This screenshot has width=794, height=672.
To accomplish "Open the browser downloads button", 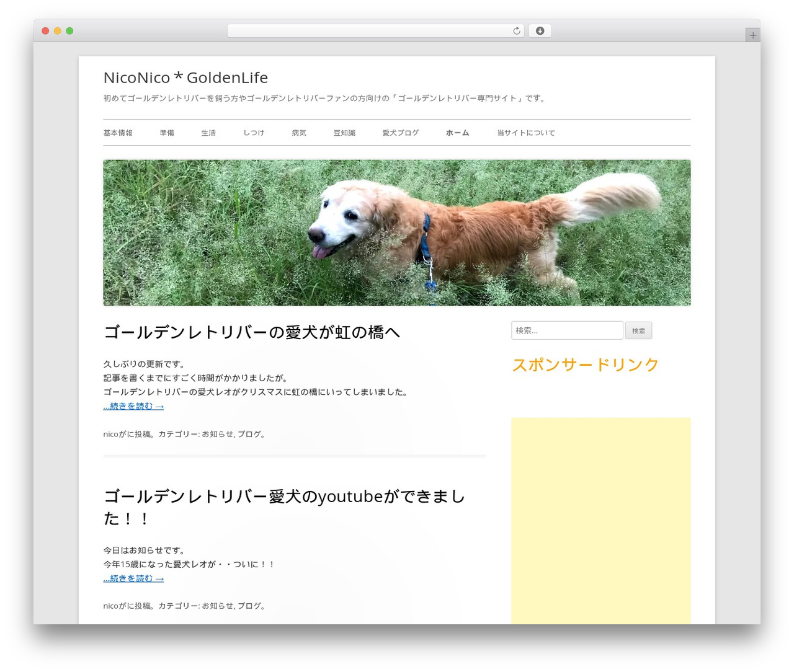I will coord(540,31).
